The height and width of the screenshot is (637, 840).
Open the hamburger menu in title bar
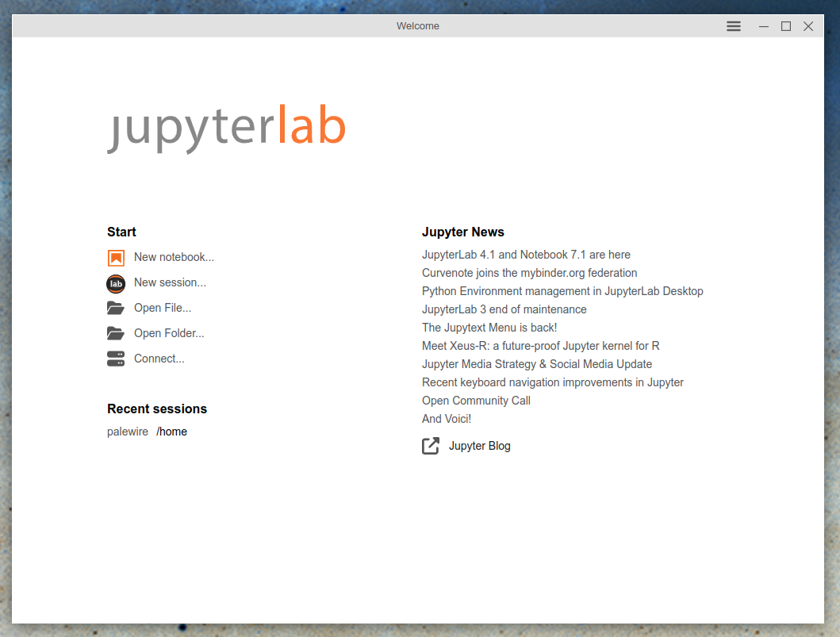[x=734, y=26]
